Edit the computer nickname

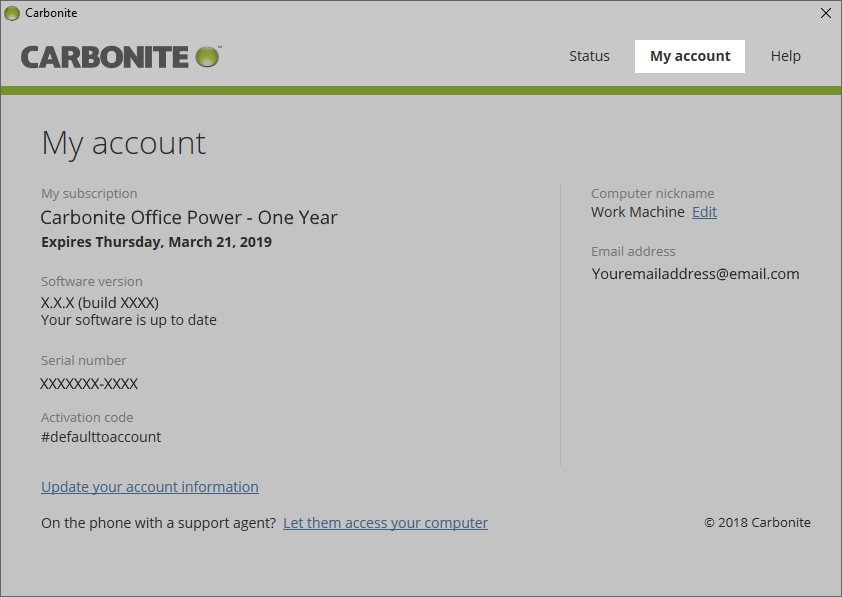coord(704,212)
